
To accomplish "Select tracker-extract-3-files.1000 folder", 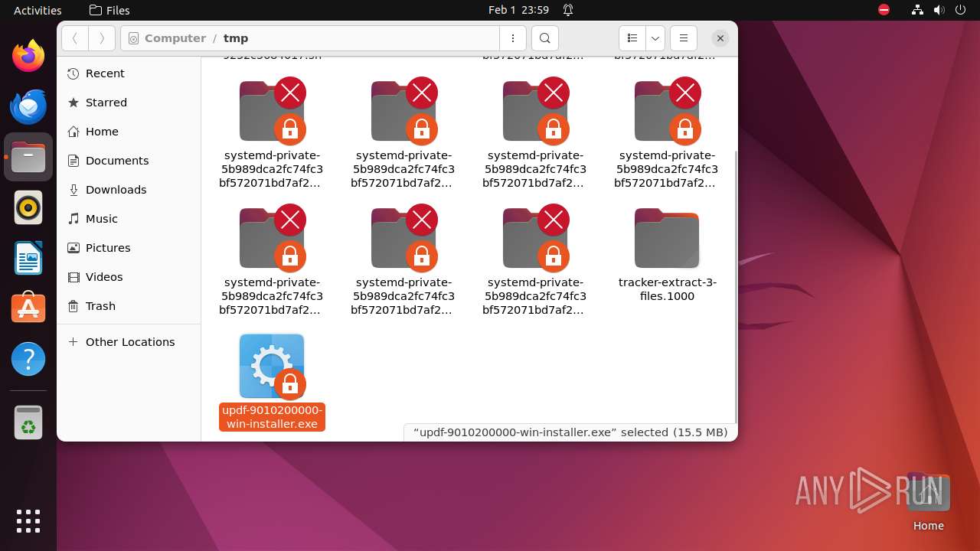I will coord(667,238).
